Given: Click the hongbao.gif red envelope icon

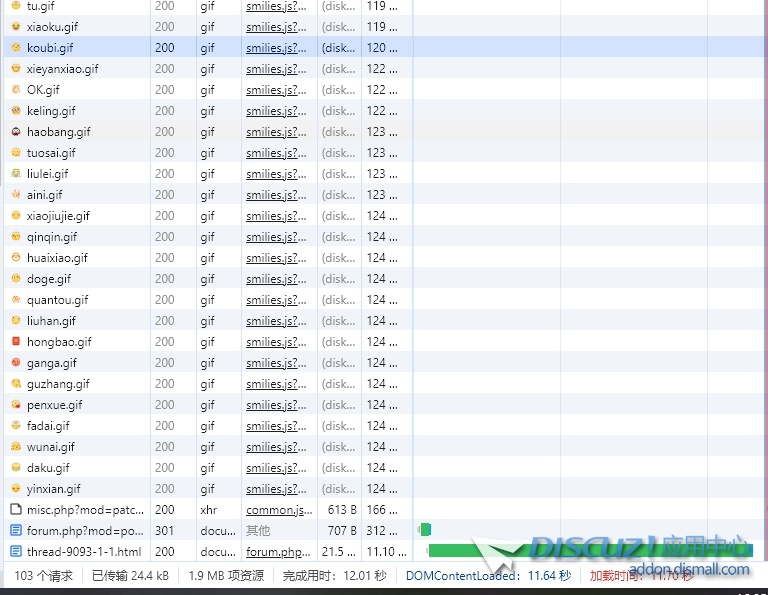Looking at the screenshot, I should (16, 341).
